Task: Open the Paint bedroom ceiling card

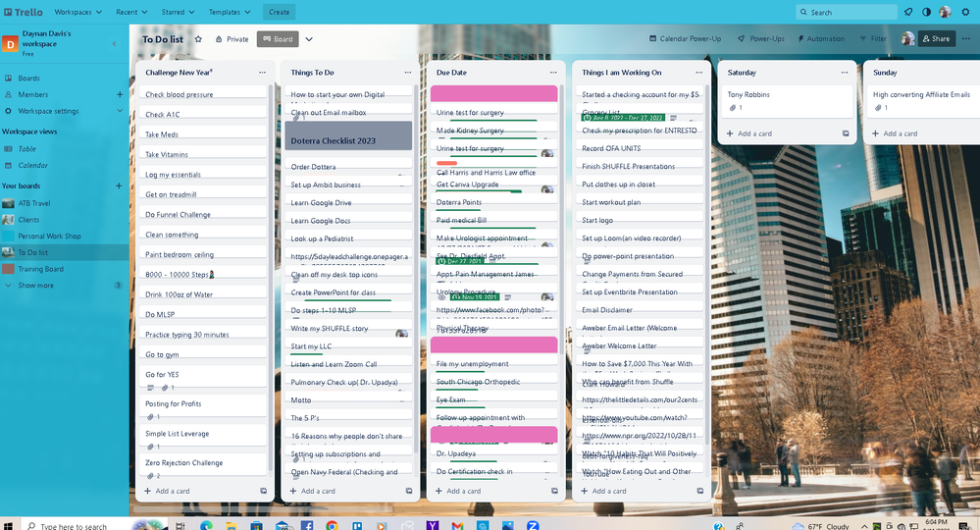Action: pyautogui.click(x=202, y=254)
